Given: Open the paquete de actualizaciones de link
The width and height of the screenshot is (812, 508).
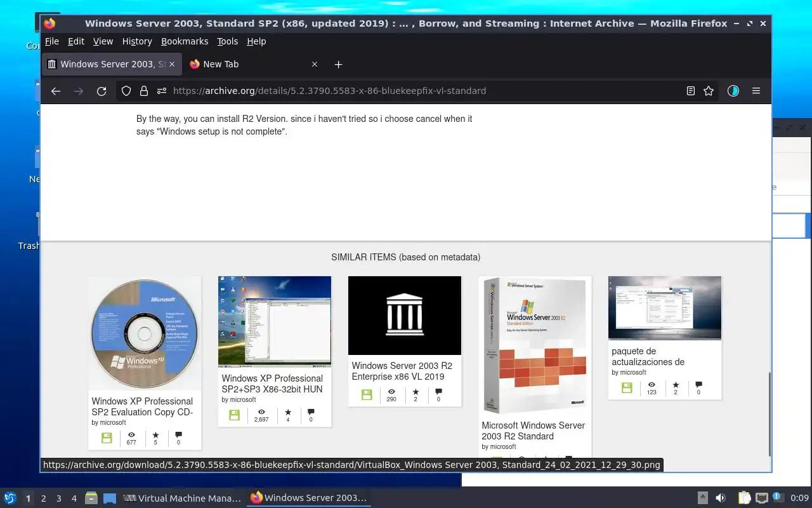Looking at the screenshot, I should click(648, 356).
